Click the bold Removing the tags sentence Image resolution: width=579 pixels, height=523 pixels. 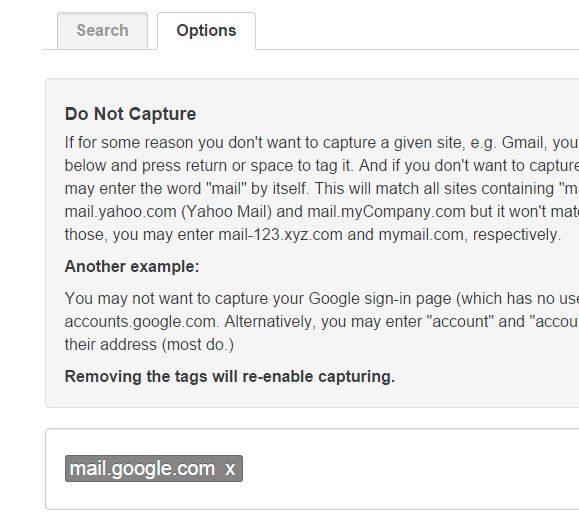click(230, 376)
